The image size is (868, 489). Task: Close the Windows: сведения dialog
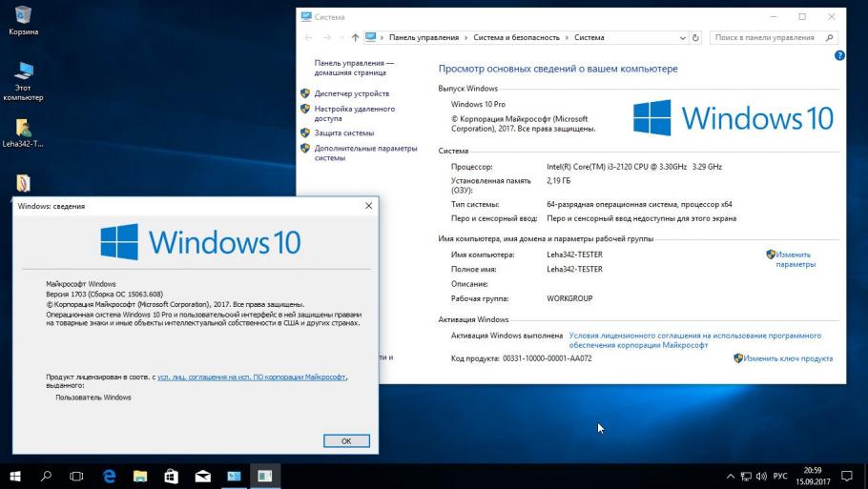[369, 206]
